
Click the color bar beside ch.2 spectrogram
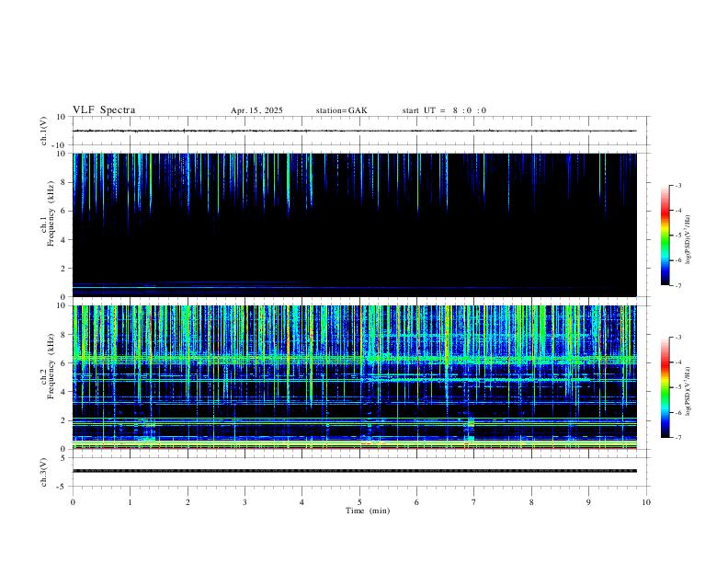(x=665, y=387)
